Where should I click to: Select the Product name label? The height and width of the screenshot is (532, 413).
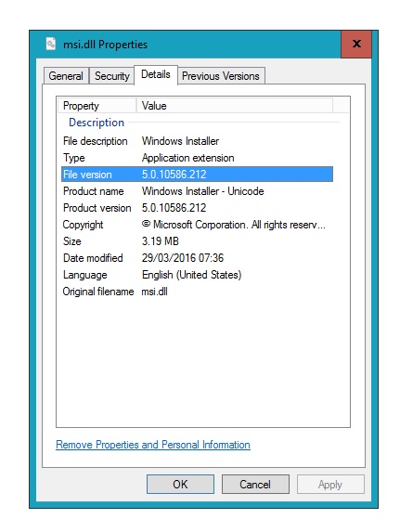[x=93, y=191]
